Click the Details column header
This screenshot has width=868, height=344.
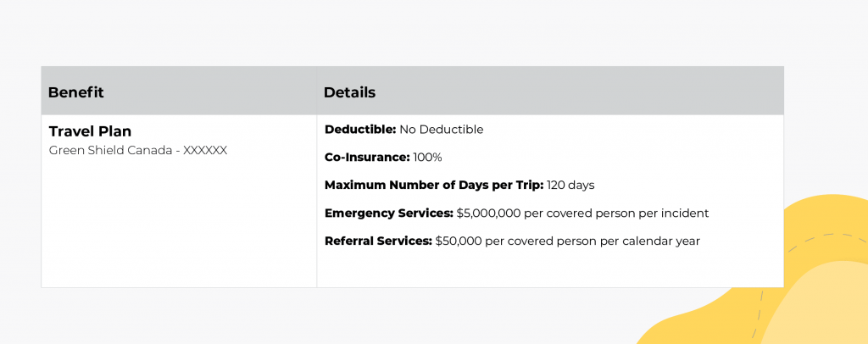(x=349, y=92)
